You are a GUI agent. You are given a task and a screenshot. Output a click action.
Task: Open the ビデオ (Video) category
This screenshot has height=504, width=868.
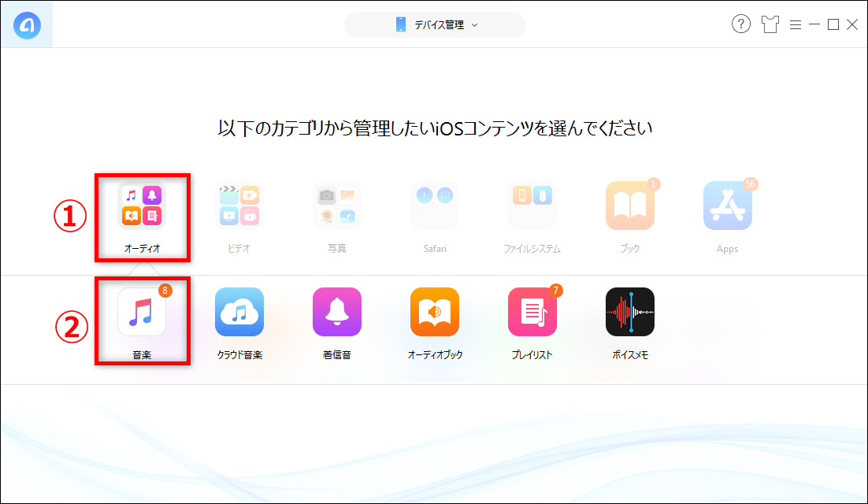point(239,205)
